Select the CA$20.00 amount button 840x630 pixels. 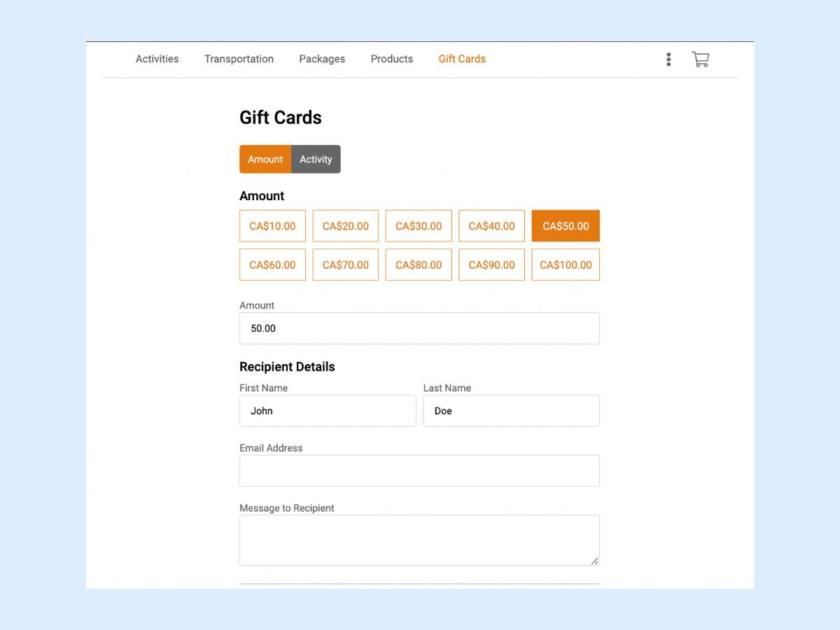pos(345,225)
